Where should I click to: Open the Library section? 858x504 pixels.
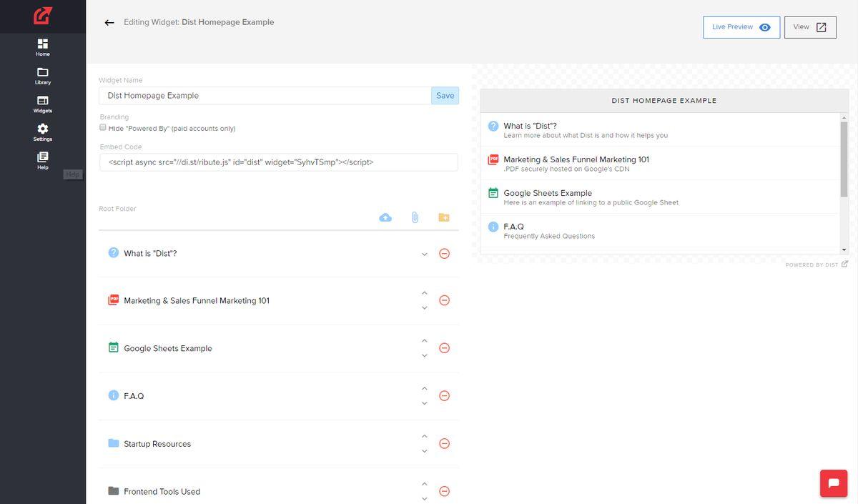[x=43, y=76]
